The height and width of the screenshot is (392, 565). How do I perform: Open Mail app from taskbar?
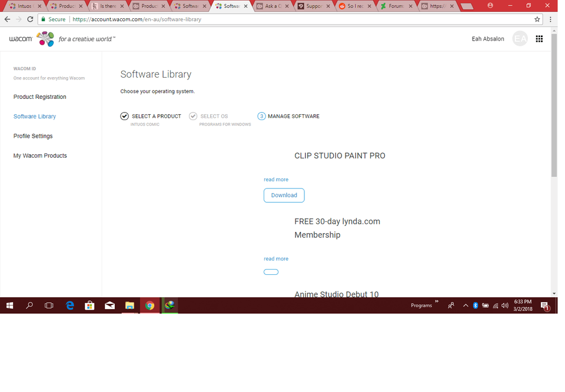point(109,305)
